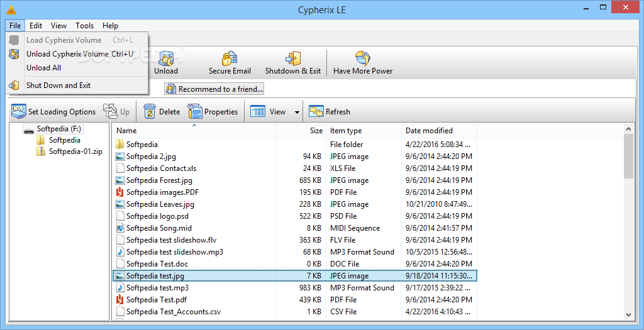This screenshot has width=644, height=330.
Task: Click the scroll down arrow in file list
Action: [628, 315]
